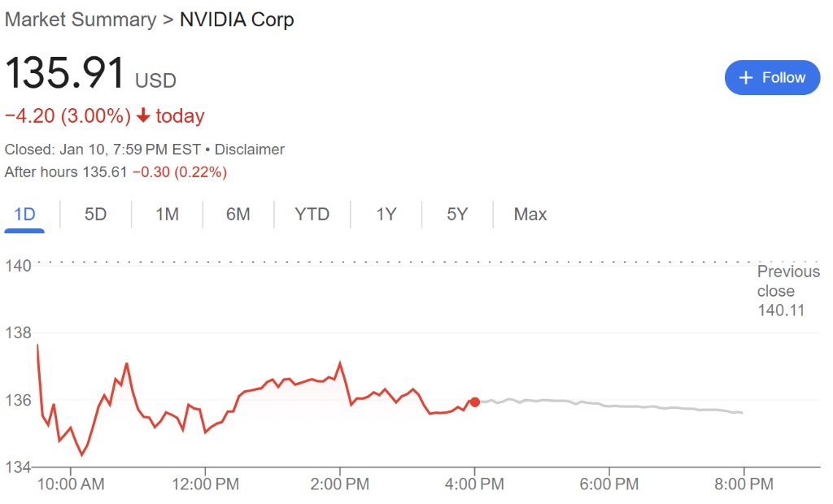Open the 1M chart range
Image resolution: width=833 pixels, height=504 pixels.
167,215
